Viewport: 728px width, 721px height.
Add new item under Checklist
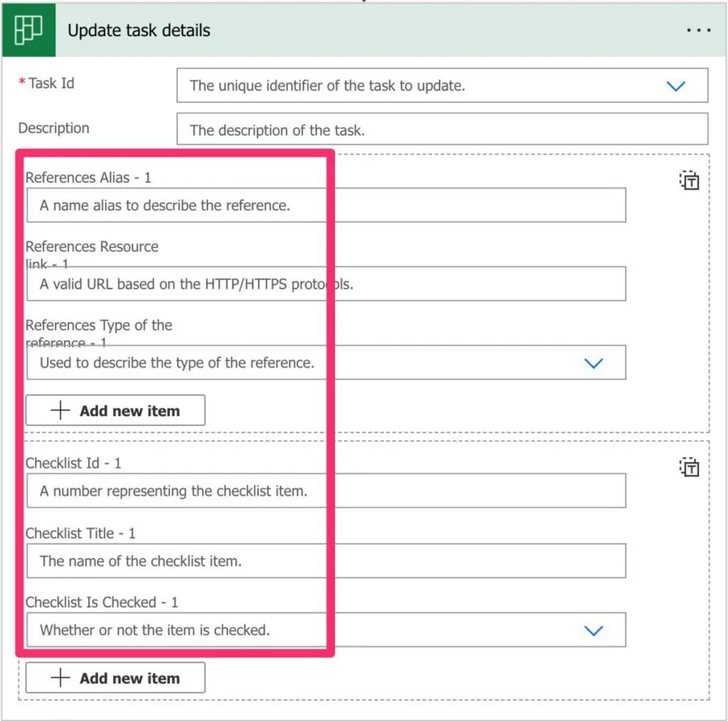tap(116, 678)
